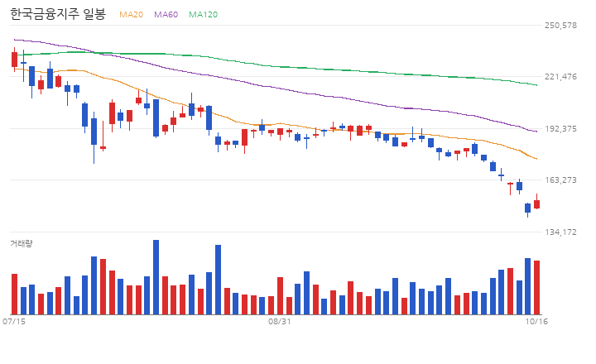Viewport: 596px width, 364px height.
Task: Click the green MA120 line end
Action: [536, 85]
